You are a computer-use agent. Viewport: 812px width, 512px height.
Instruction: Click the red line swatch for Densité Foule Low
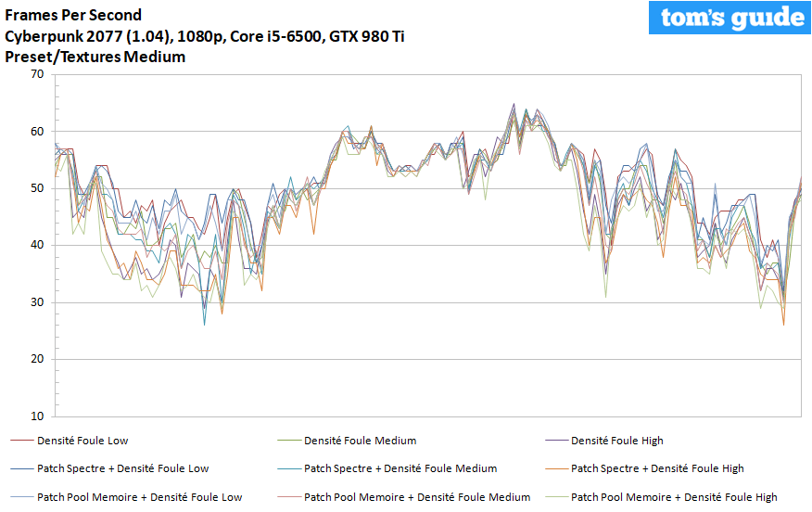coord(21,441)
